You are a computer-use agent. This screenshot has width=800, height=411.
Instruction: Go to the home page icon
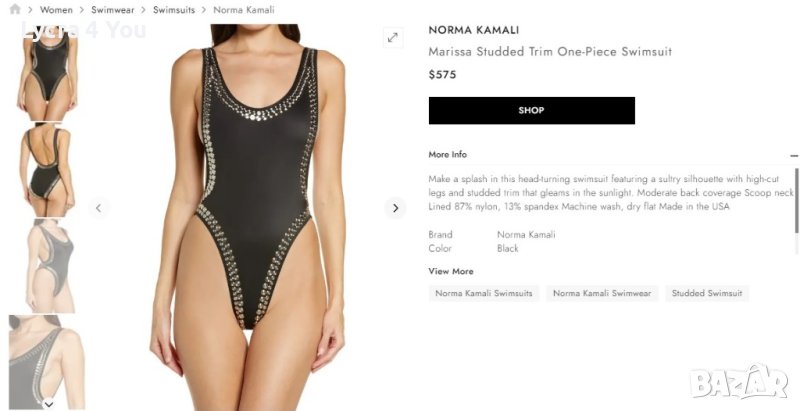pyautogui.click(x=15, y=9)
